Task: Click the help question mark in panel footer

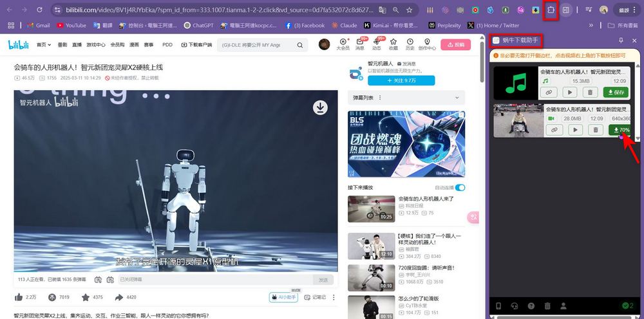Action: [x=531, y=306]
